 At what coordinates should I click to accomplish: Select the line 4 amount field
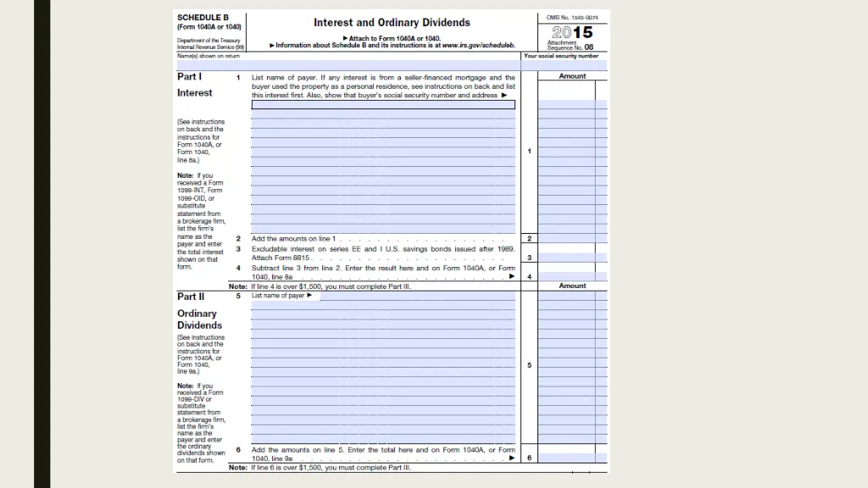pos(566,276)
